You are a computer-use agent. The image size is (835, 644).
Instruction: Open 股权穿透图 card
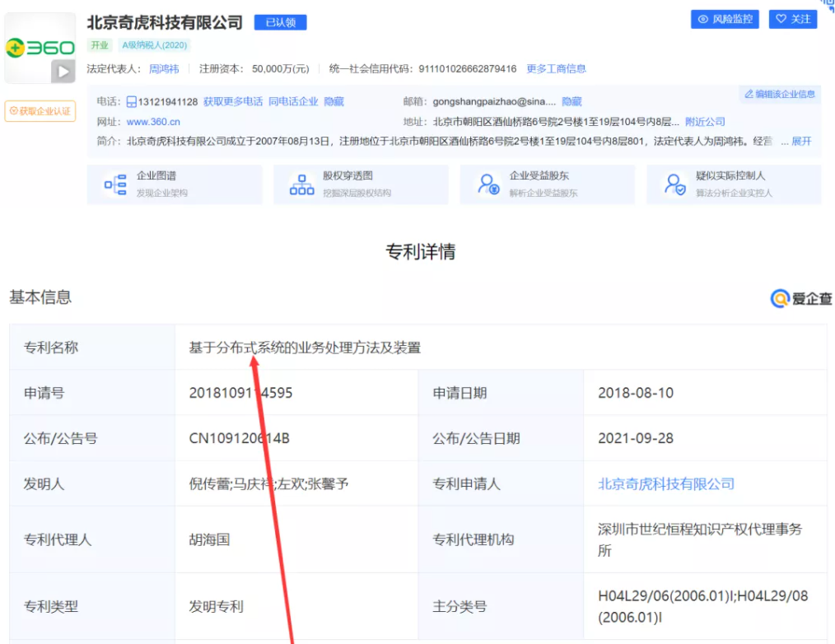coord(361,184)
